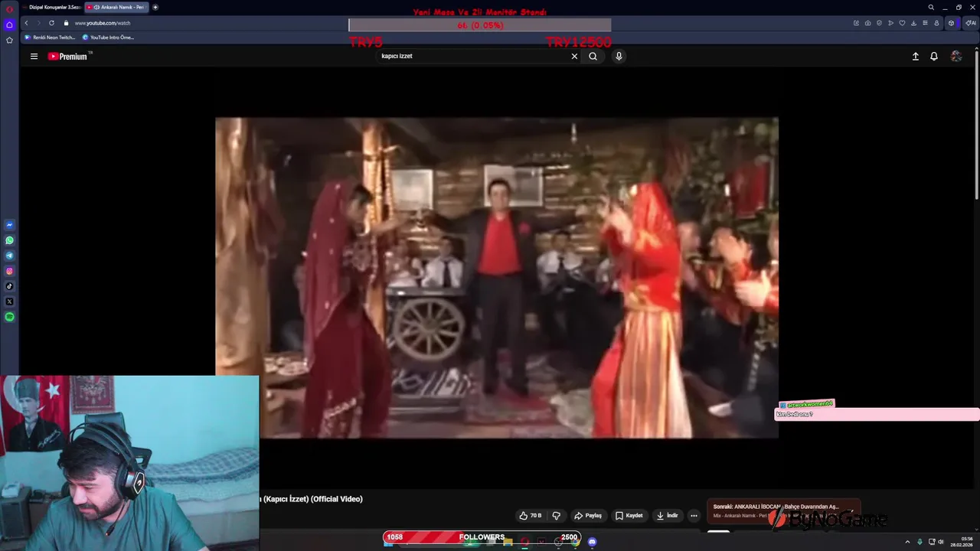This screenshot has width=980, height=551.
Task: Open TikTok in the sidebar
Action: [9, 286]
